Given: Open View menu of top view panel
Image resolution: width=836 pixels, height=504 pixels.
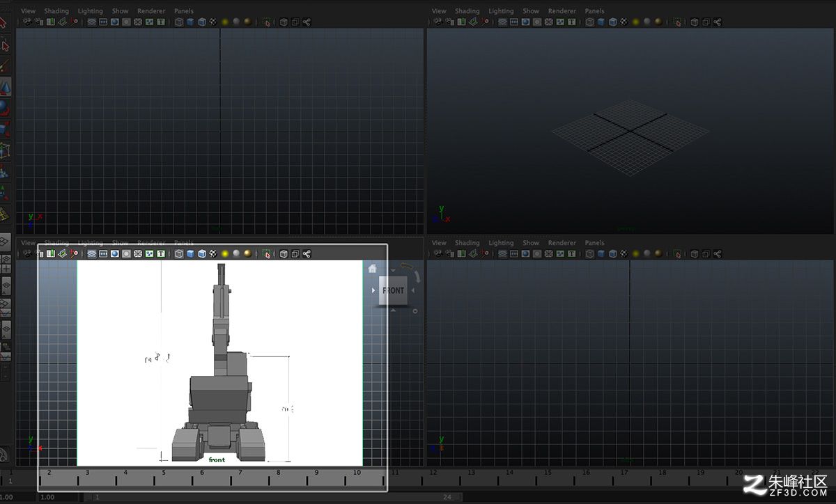Looking at the screenshot, I should click(x=29, y=11).
